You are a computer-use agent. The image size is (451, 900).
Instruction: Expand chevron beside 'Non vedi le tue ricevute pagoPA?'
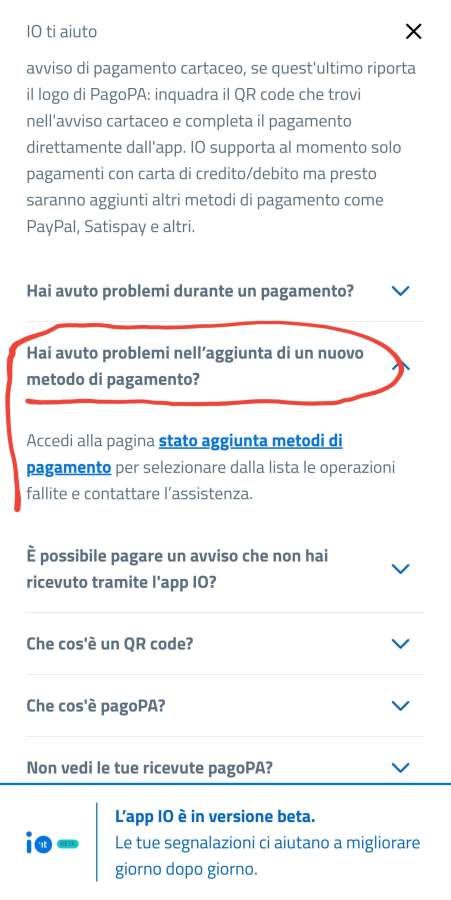tap(400, 767)
